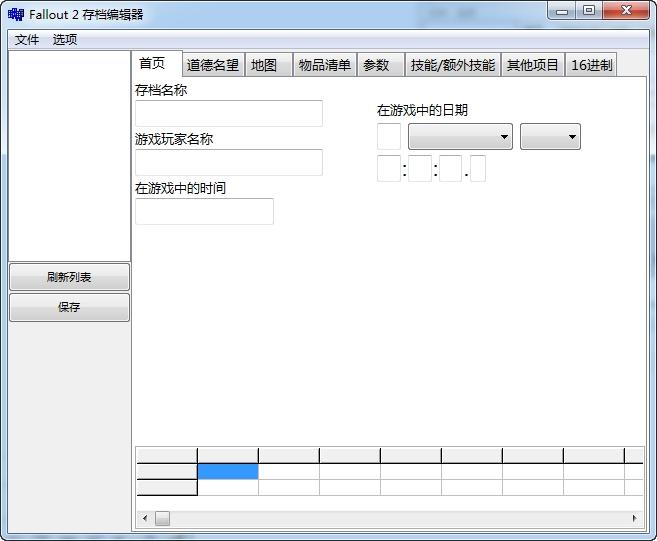Click the seconds field of in-game time

450,168
